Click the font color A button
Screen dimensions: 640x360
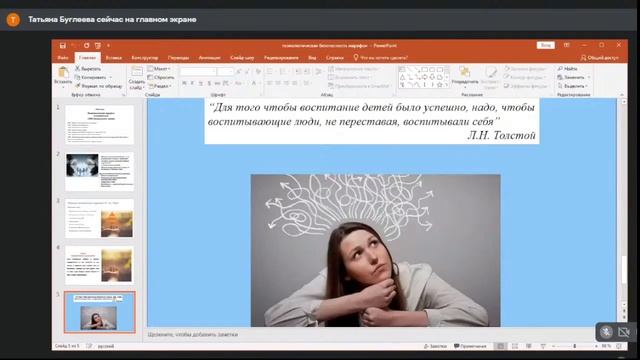(253, 83)
